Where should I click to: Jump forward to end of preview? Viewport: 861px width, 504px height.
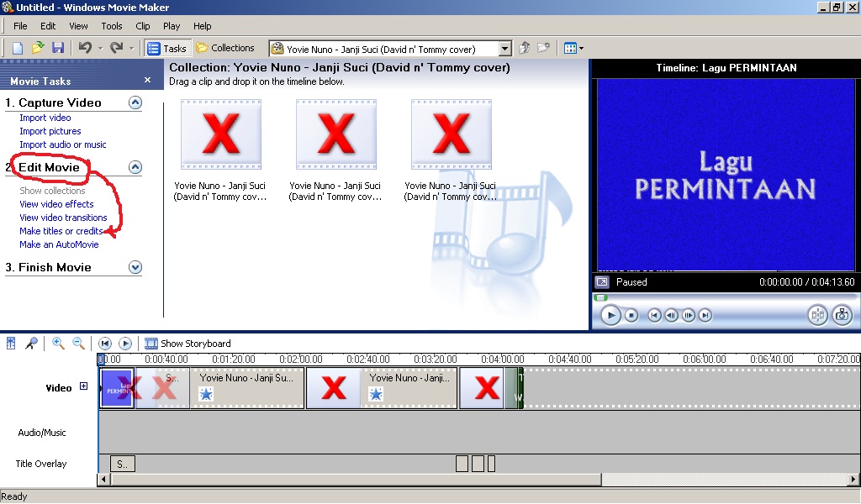click(x=705, y=315)
